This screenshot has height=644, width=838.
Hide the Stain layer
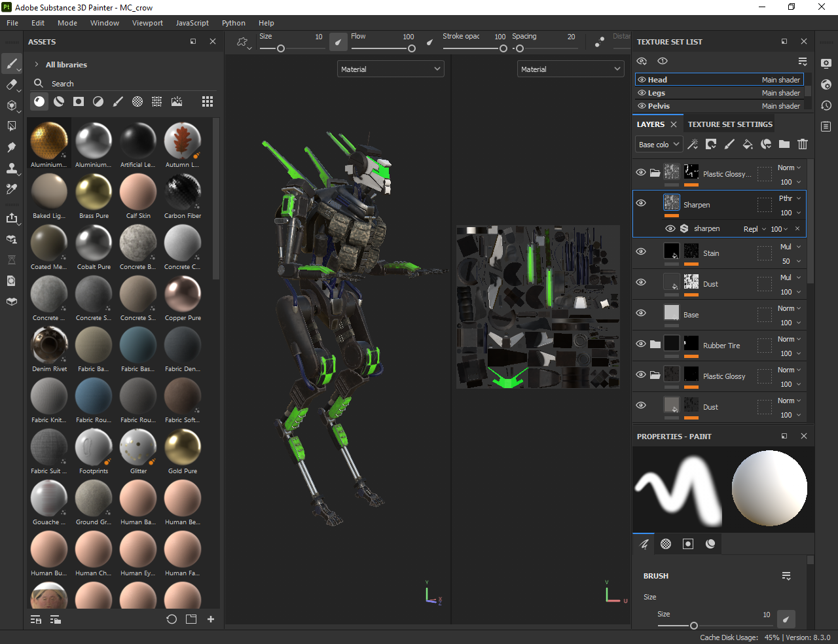pyautogui.click(x=641, y=252)
